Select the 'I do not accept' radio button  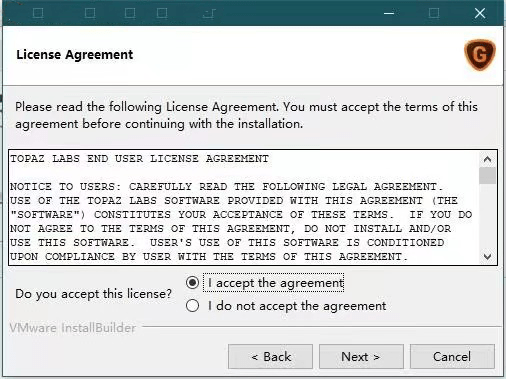[192, 305]
